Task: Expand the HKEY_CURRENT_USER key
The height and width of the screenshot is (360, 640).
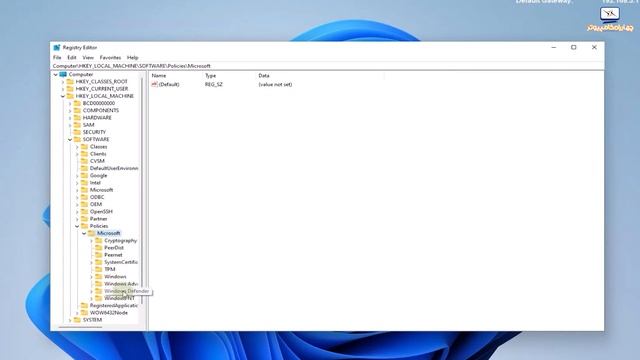Action: tap(63, 89)
